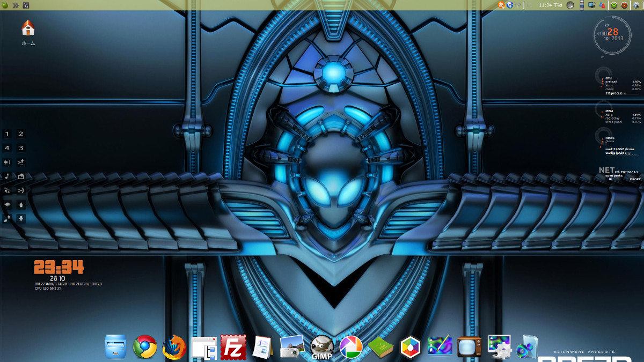
Task: Click the left-arrow-to-bar widget button
Action: pos(7,162)
